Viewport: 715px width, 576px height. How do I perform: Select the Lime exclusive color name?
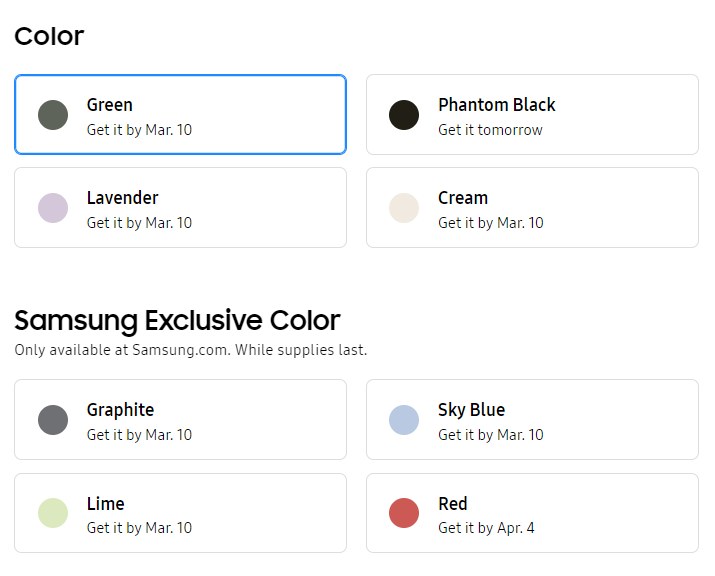coord(105,504)
